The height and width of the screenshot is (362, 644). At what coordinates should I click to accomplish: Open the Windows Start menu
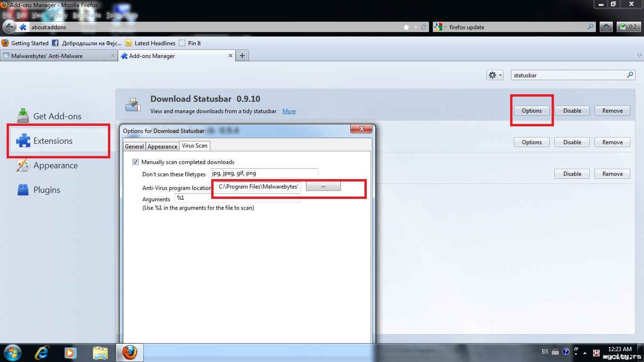[13, 352]
